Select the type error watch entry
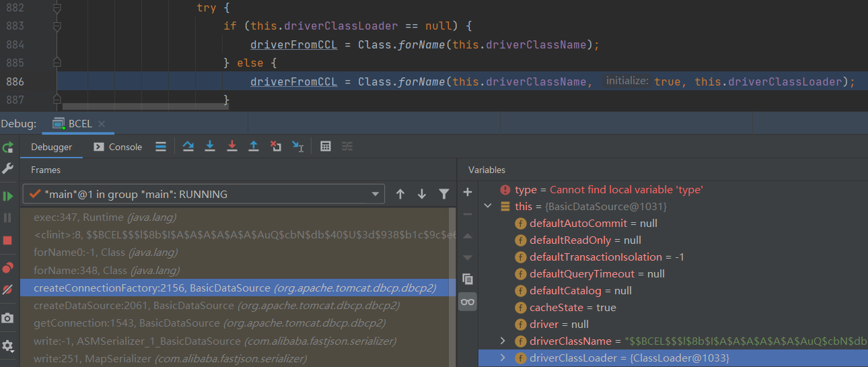The width and height of the screenshot is (868, 367). (673, 190)
